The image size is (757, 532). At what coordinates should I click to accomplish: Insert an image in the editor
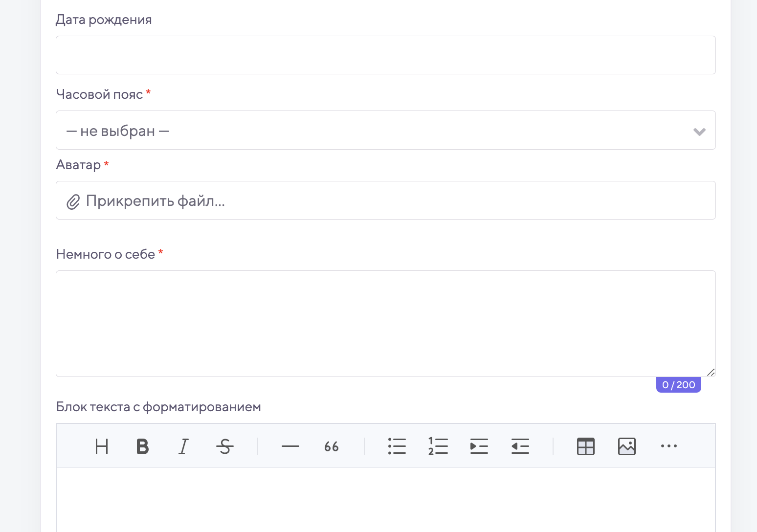point(627,446)
